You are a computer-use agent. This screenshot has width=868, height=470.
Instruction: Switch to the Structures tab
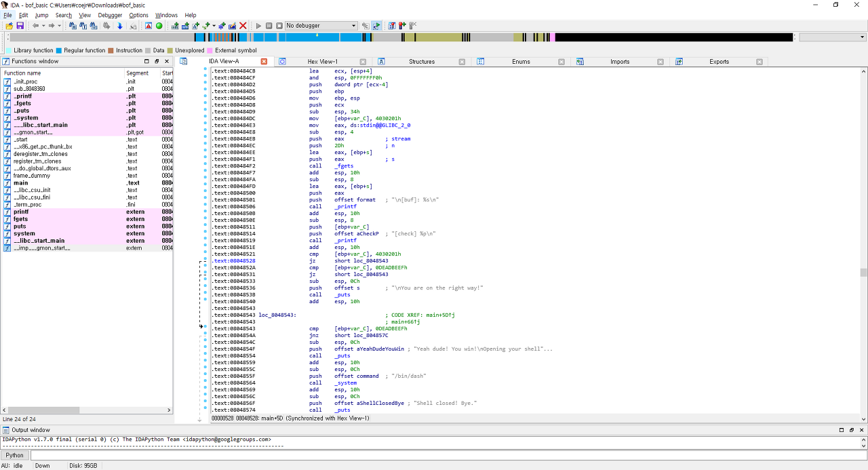(422, 62)
